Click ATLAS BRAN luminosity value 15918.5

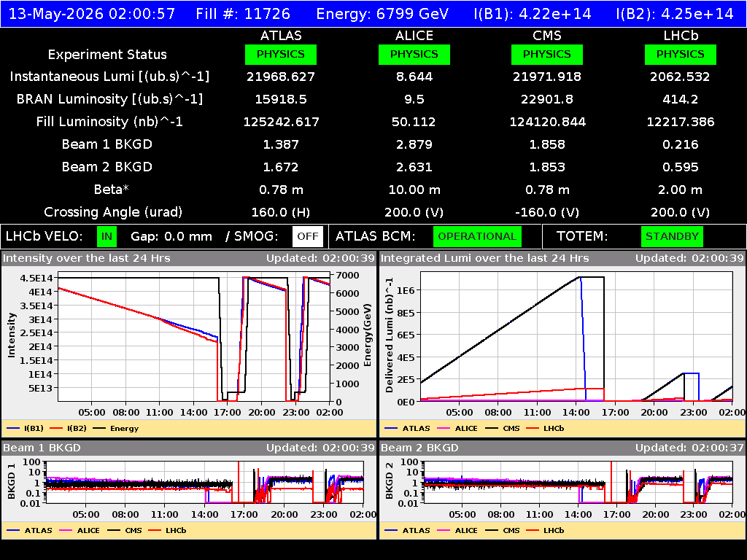click(x=281, y=99)
